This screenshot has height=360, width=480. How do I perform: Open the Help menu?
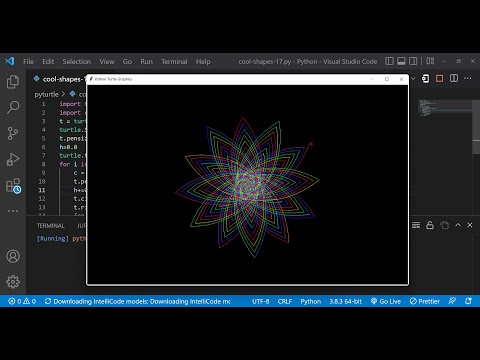click(203, 61)
